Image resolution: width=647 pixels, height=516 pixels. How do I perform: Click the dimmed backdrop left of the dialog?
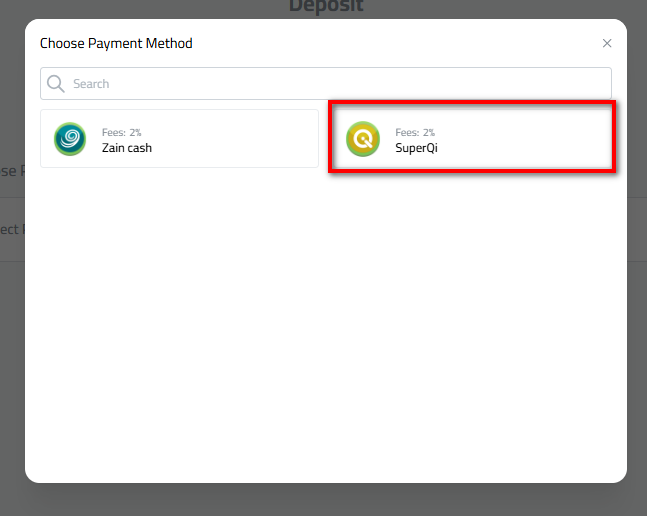[12, 350]
